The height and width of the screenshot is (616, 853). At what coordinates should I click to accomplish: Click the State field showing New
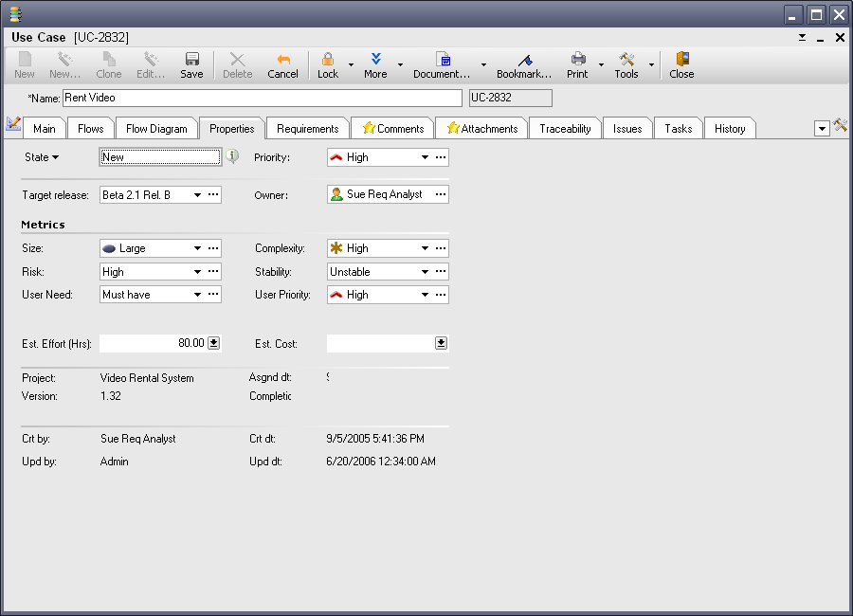point(160,157)
